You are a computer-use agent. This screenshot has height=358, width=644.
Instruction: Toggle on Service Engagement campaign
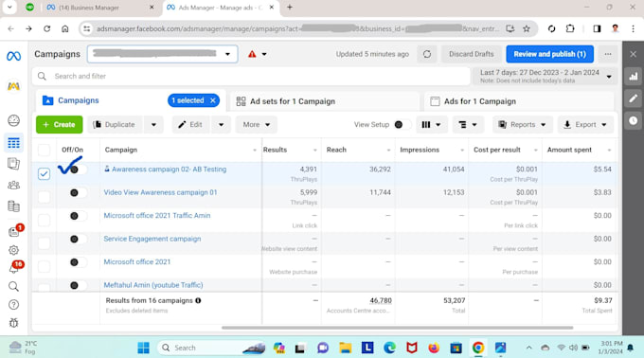click(78, 239)
